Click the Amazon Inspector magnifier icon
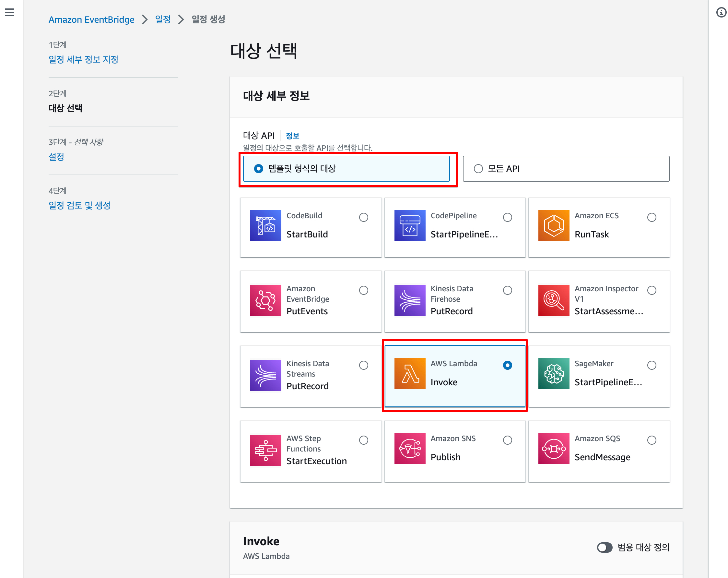 (x=553, y=300)
